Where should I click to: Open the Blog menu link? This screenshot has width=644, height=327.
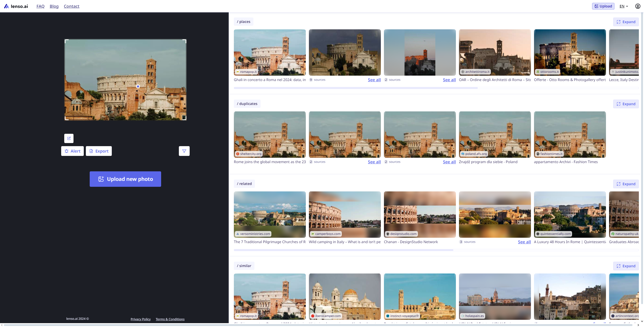(54, 6)
